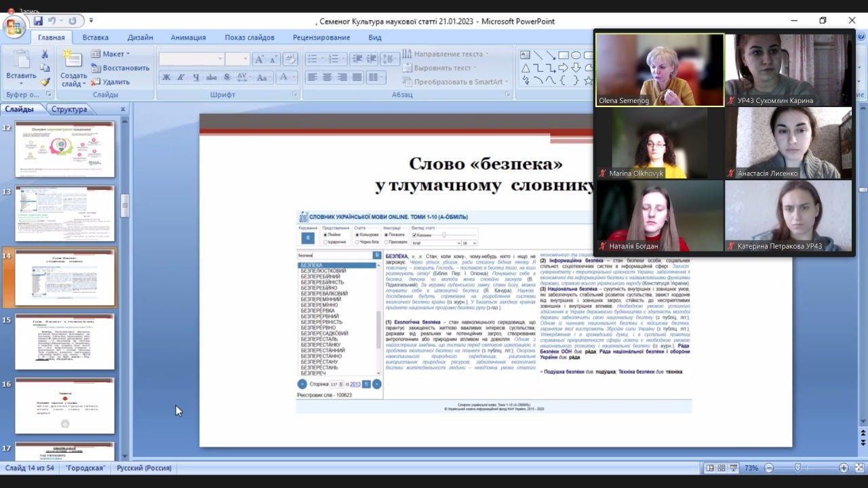This screenshot has height=488, width=868.
Task: Click the Office button logo
Action: 14,27
